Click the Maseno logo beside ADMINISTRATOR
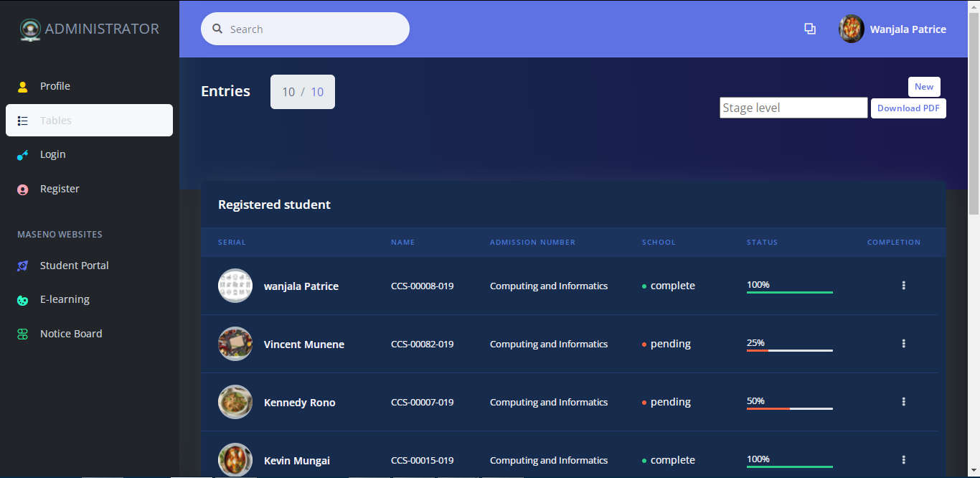The height and width of the screenshot is (478, 980). tap(30, 29)
